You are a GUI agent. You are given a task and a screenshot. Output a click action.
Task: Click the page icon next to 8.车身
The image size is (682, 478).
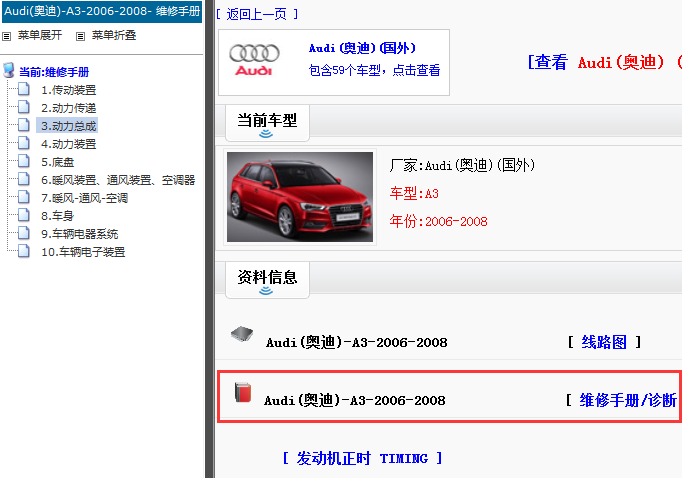[x=24, y=215]
